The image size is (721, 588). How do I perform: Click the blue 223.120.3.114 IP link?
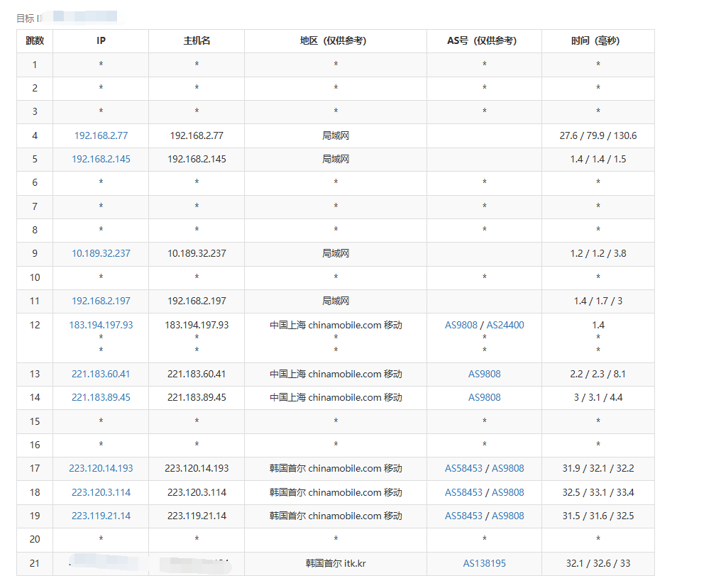click(x=101, y=492)
